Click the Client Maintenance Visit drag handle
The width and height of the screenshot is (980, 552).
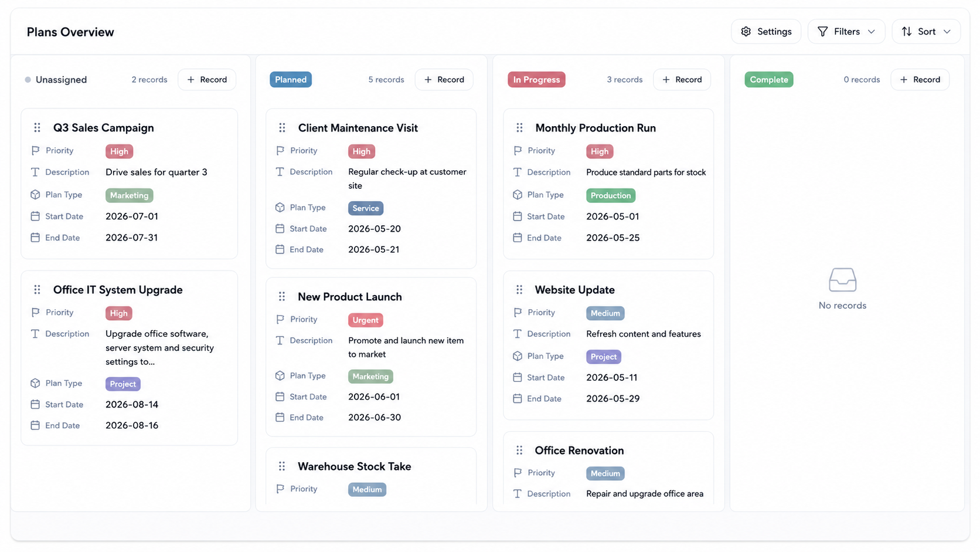point(282,128)
